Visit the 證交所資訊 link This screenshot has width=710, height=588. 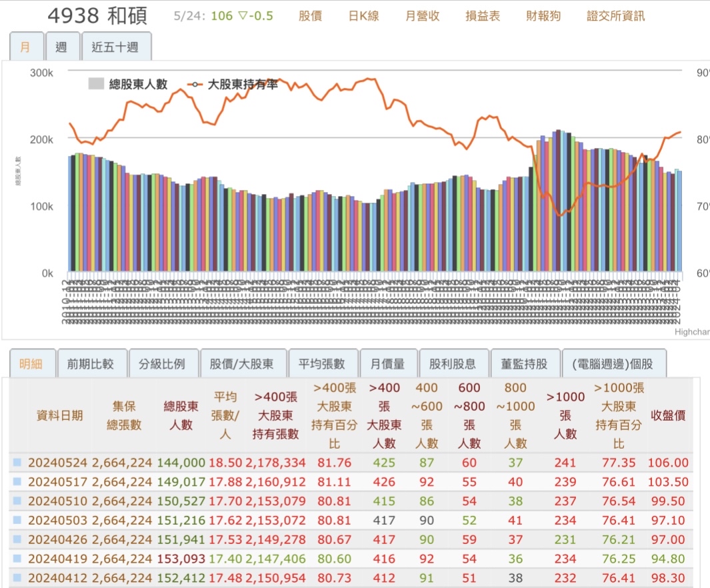(616, 16)
